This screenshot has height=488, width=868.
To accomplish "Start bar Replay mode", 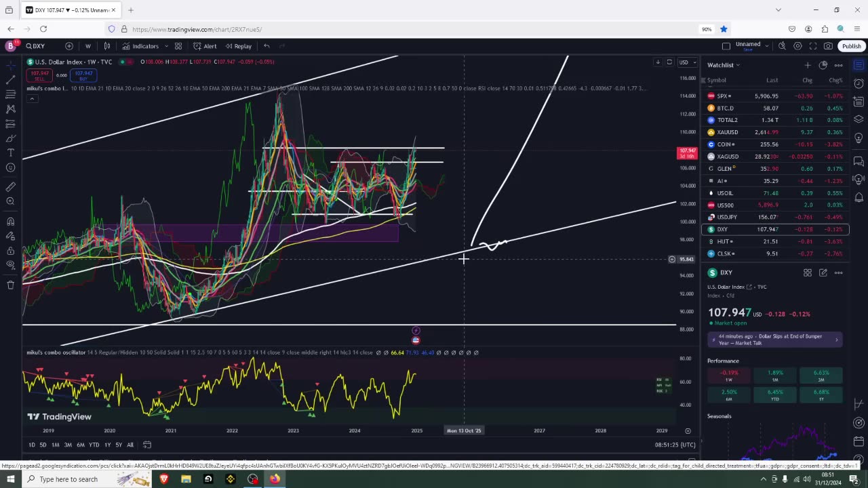I will click(x=239, y=46).
